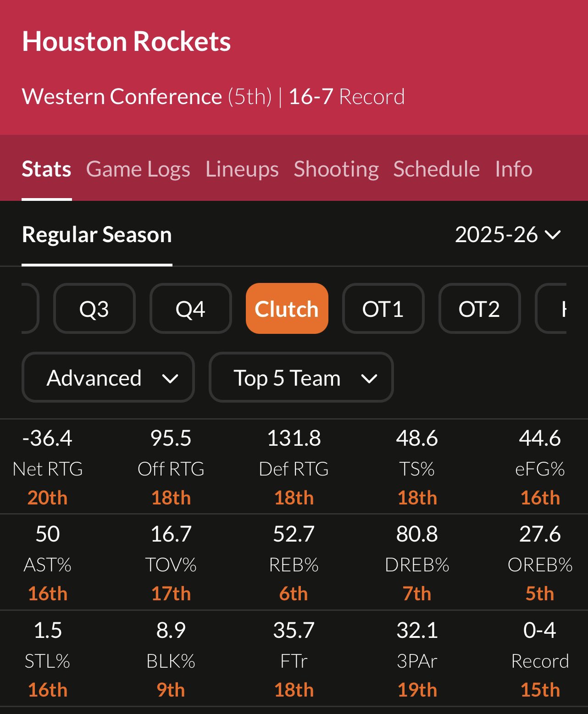Click the Houston Rockets team title

tap(126, 42)
